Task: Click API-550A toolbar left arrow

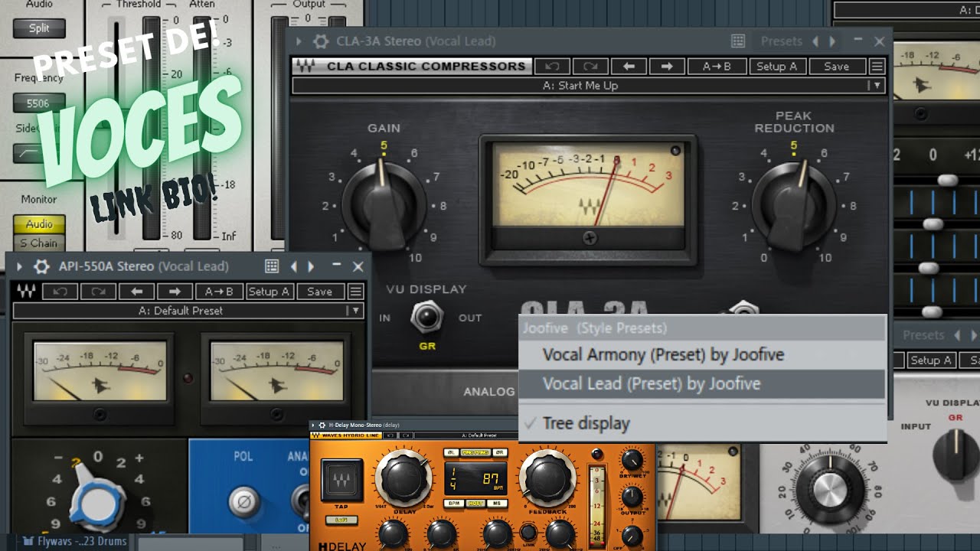Action: pyautogui.click(x=136, y=292)
